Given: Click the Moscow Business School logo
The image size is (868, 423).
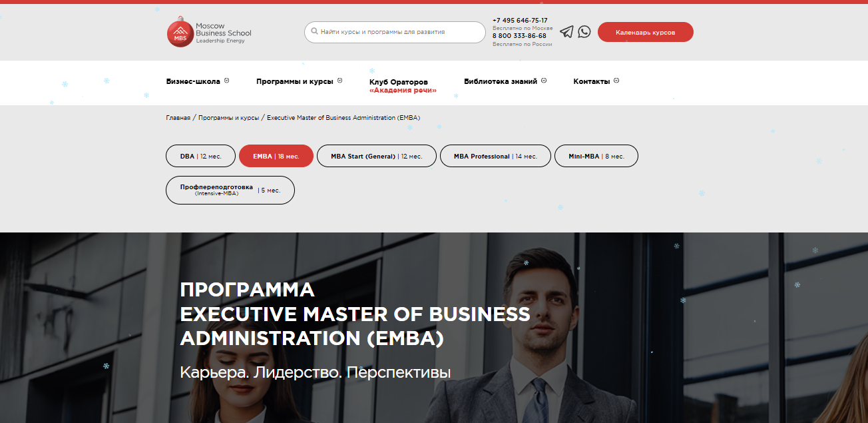Looking at the screenshot, I should 209,32.
